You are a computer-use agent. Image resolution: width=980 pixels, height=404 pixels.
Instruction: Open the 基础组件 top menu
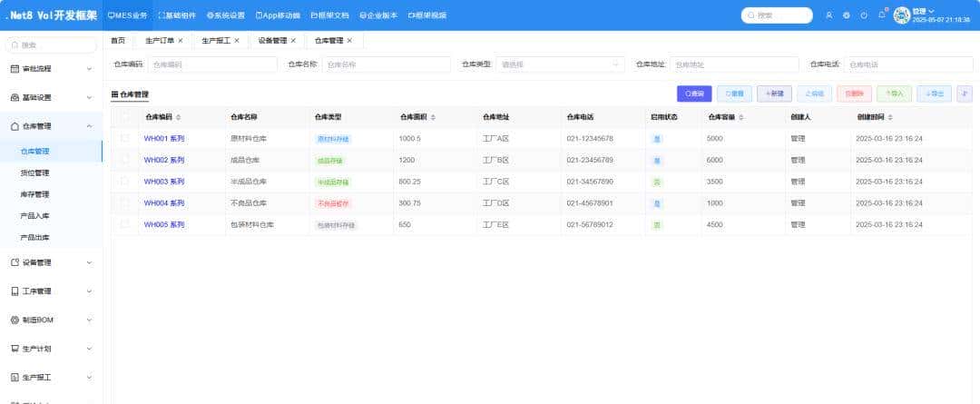[177, 15]
